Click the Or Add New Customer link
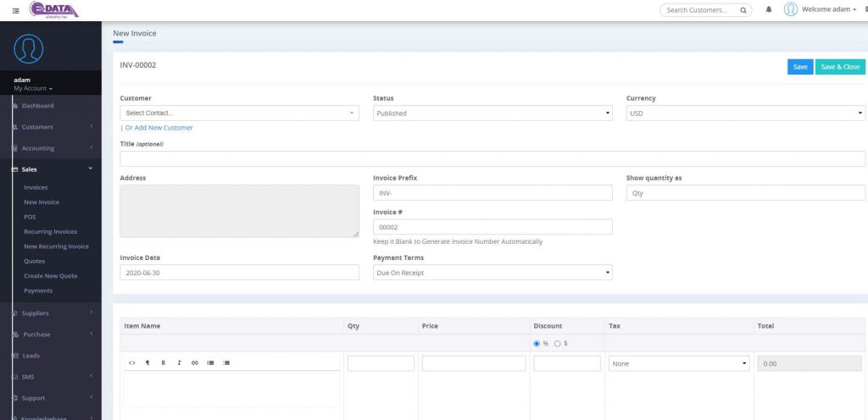 [x=159, y=128]
